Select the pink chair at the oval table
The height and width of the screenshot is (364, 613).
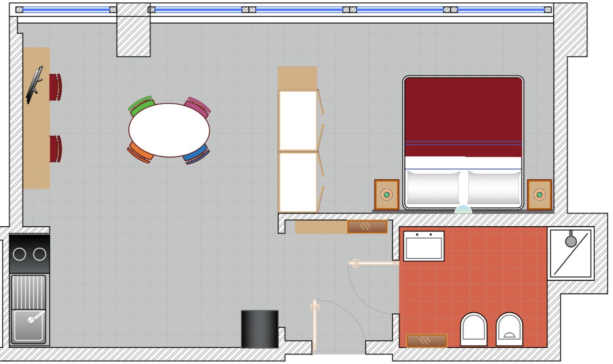pyautogui.click(x=198, y=106)
